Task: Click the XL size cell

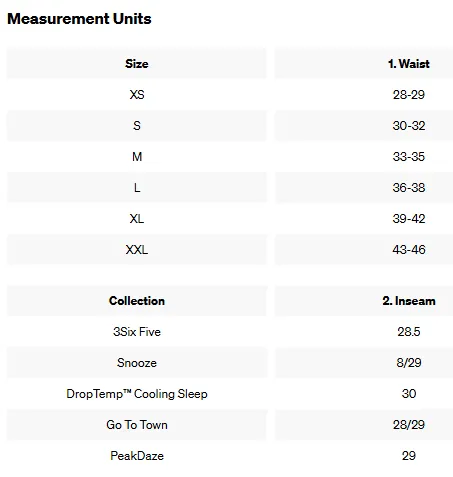Action: 137,219
